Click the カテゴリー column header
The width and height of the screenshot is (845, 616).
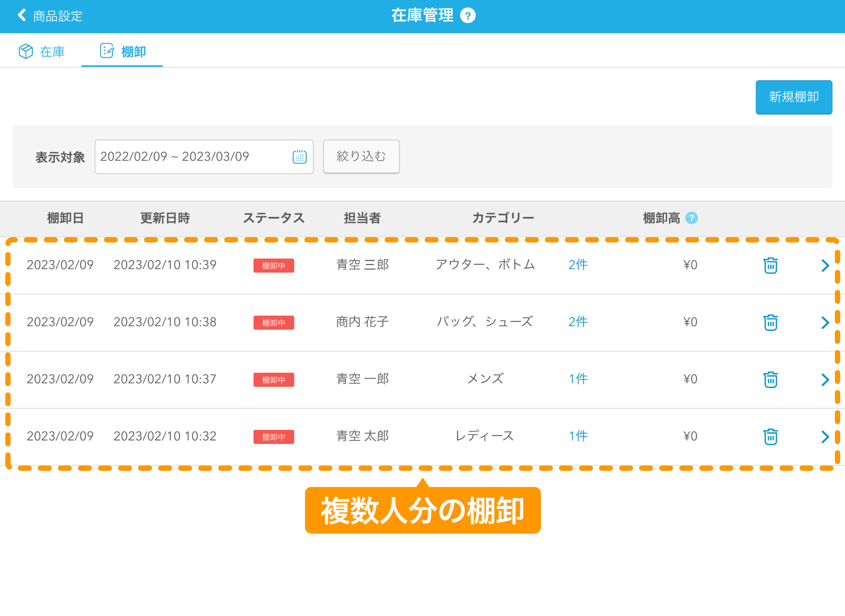[x=503, y=218]
